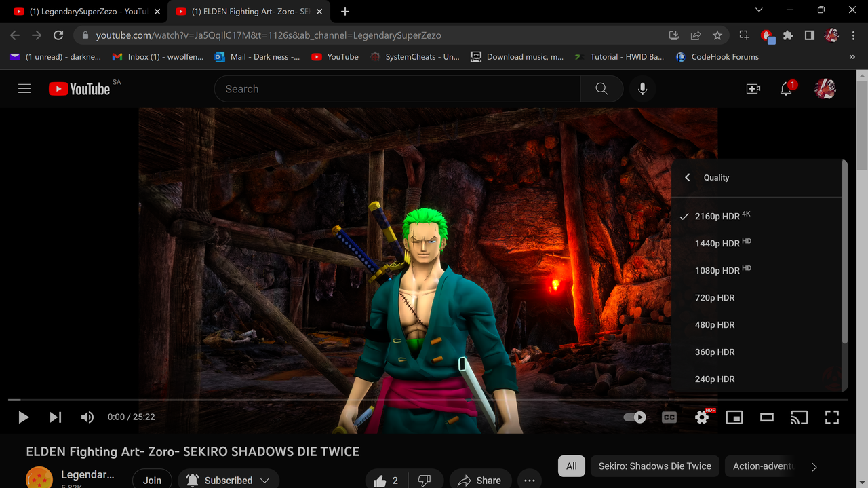Like the video
Viewport: 868px width, 488px height.
(386, 481)
